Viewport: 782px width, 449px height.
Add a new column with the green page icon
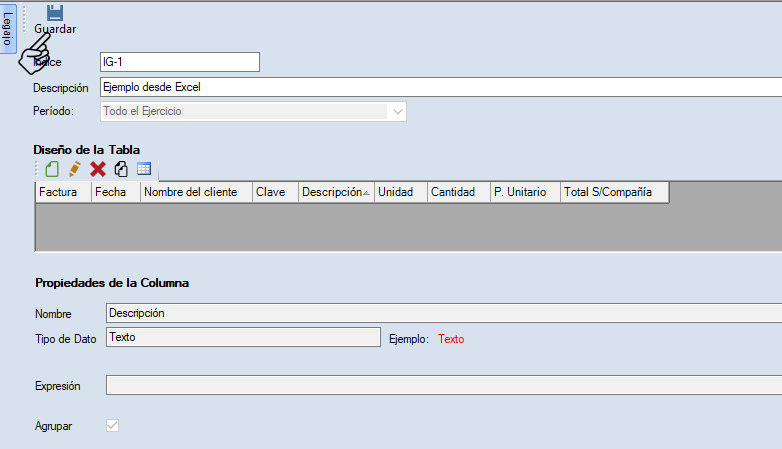[x=52, y=169]
